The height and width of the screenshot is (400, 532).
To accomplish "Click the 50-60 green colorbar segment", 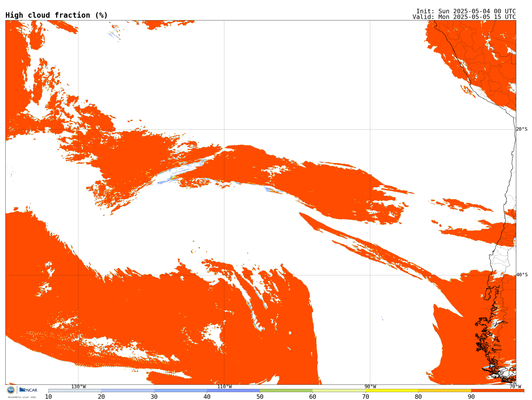I will (286, 391).
